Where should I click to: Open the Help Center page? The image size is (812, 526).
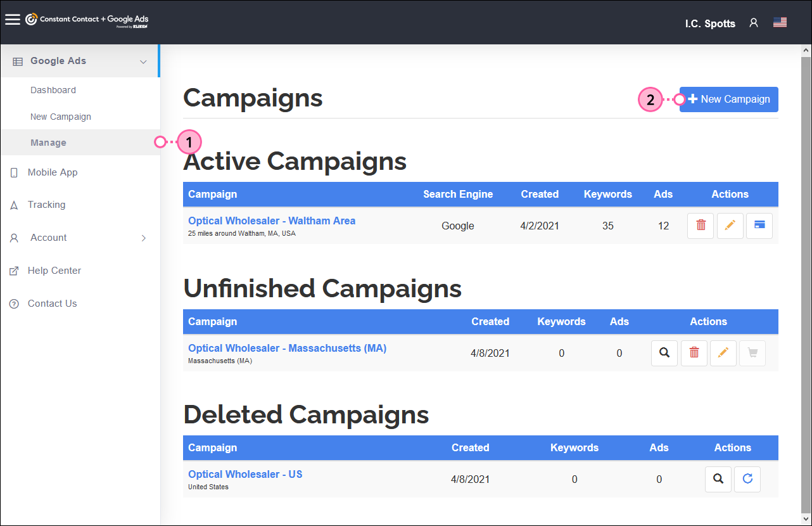pos(54,270)
